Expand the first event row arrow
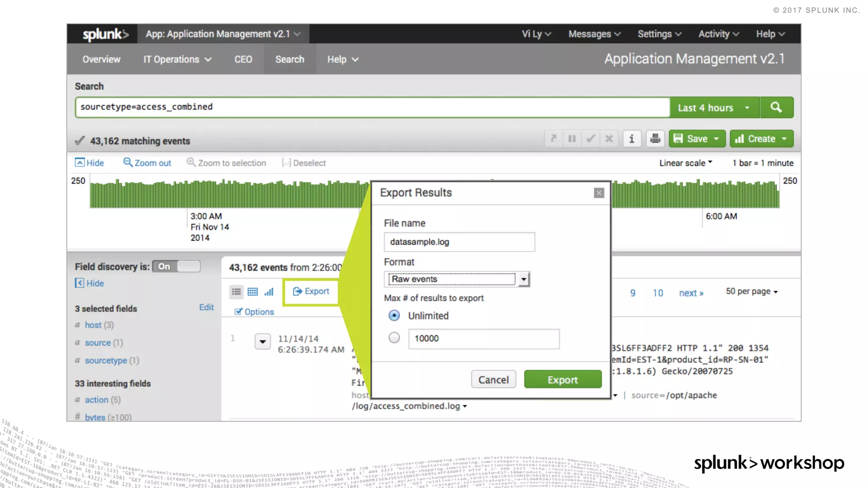 (263, 341)
